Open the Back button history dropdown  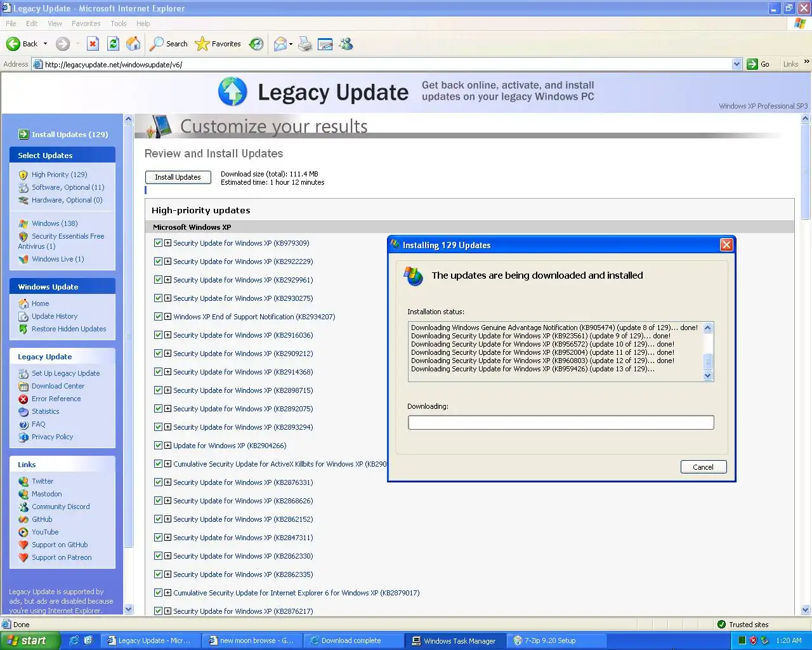45,44
